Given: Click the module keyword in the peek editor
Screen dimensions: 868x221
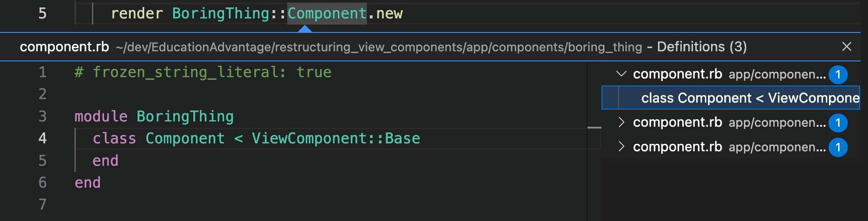Looking at the screenshot, I should tap(101, 117).
